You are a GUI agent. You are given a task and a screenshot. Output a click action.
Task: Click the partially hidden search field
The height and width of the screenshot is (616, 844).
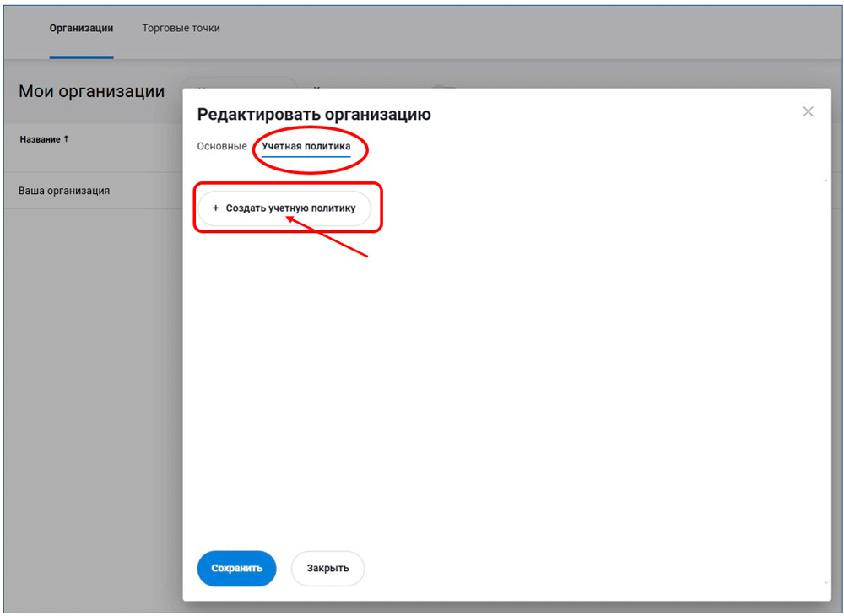point(241,84)
